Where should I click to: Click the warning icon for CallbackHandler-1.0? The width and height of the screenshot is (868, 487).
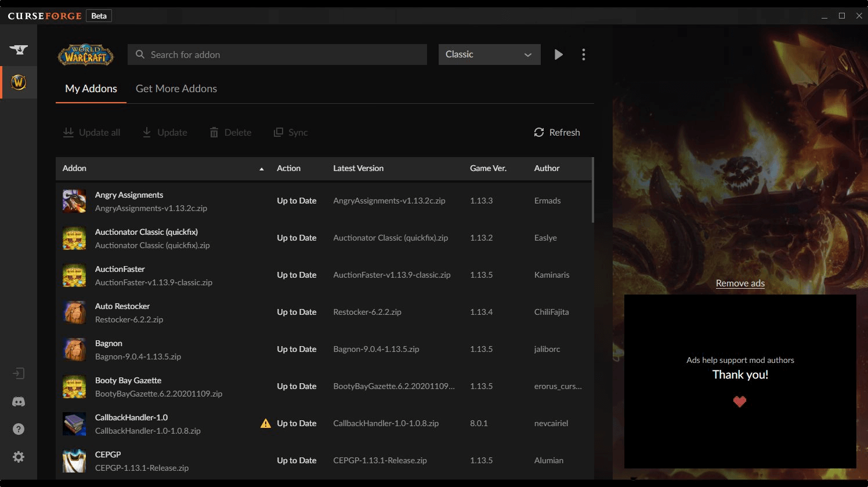[266, 423]
